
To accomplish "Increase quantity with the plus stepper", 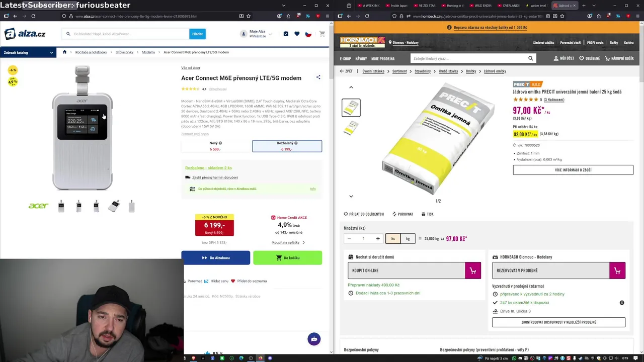I will point(378,238).
